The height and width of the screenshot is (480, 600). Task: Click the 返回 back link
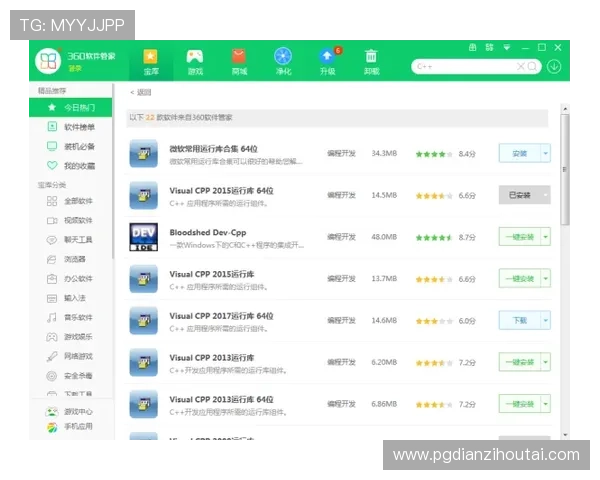tap(141, 92)
